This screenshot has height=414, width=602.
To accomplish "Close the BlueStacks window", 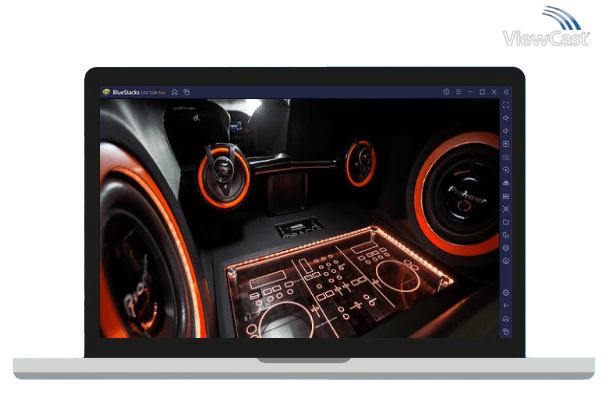I will pos(494,92).
